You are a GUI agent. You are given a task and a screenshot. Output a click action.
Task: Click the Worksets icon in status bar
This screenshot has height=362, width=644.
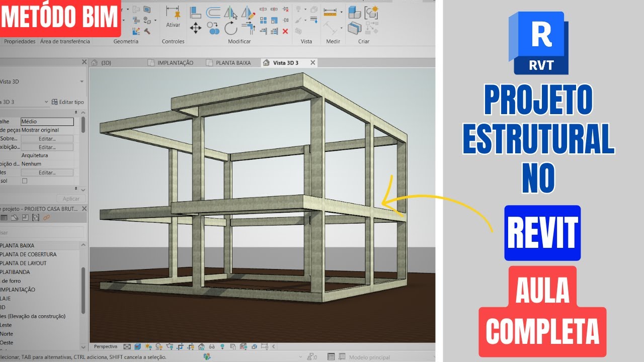(207, 356)
